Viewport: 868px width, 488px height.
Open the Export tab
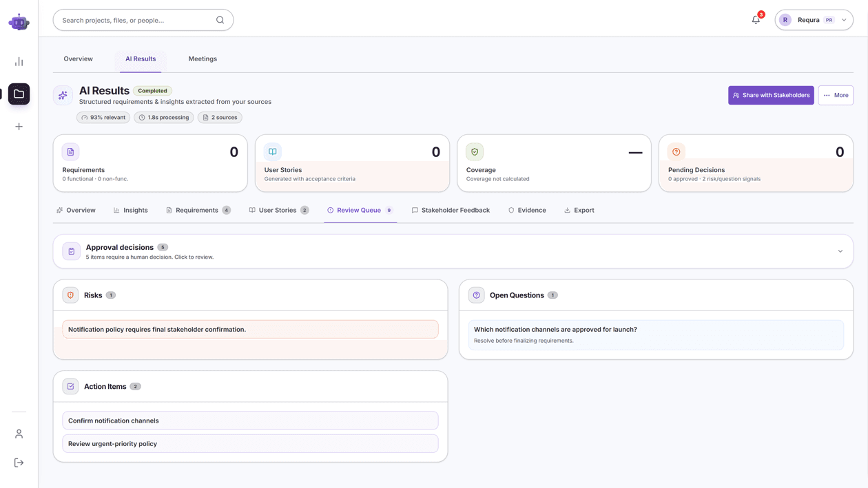(x=579, y=210)
